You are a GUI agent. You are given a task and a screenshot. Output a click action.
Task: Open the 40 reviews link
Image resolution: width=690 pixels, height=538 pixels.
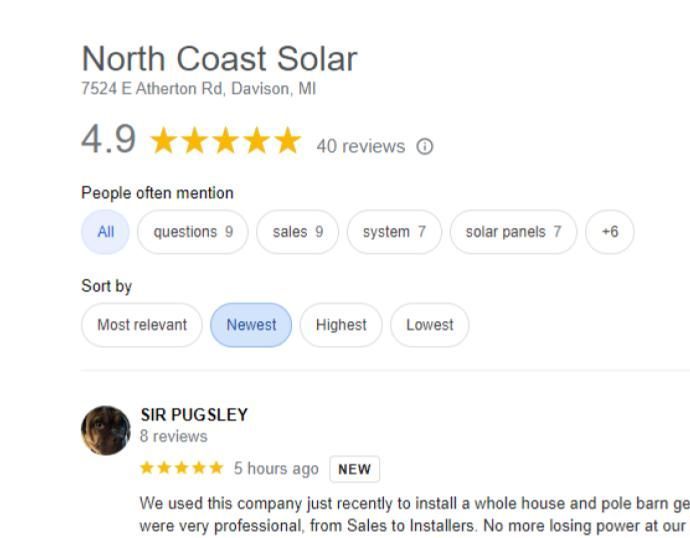(x=360, y=147)
